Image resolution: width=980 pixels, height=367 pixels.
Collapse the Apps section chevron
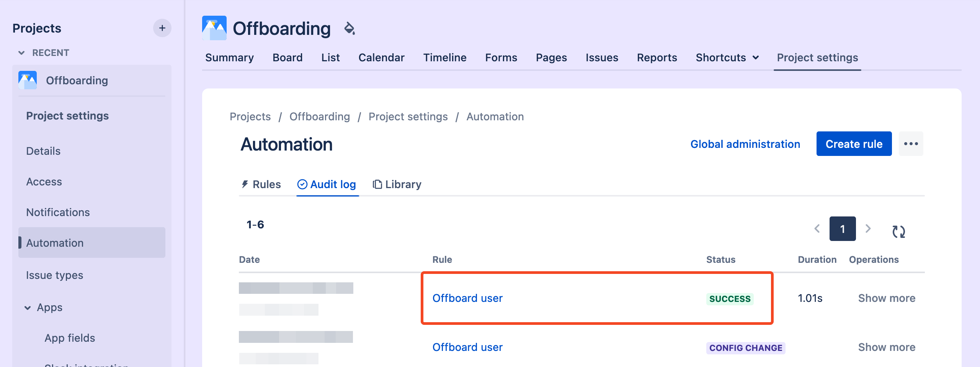point(28,308)
